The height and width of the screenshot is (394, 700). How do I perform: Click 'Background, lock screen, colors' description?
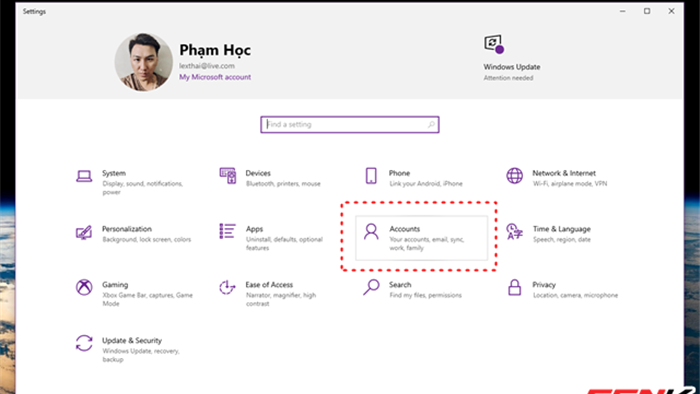(x=146, y=240)
